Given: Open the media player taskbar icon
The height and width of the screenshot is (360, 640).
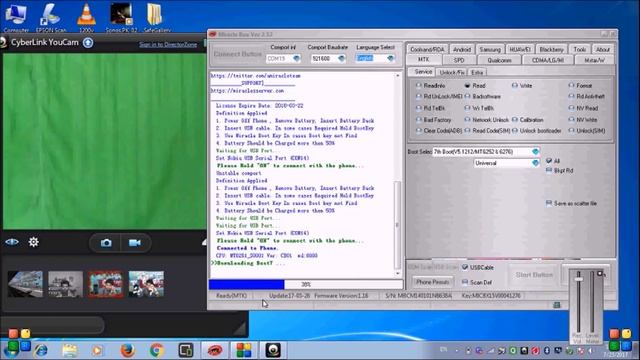Looking at the screenshot, I should [x=98, y=350].
